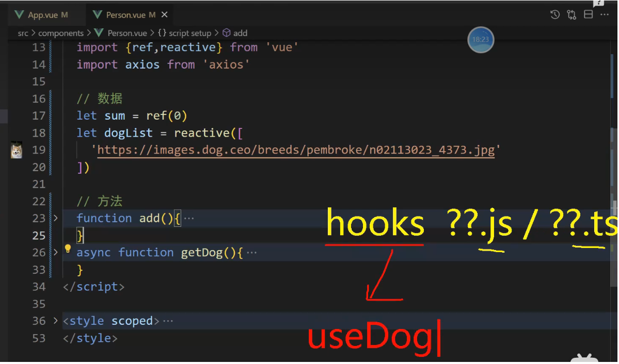Click 'dogList' variable on line 18

129,134
